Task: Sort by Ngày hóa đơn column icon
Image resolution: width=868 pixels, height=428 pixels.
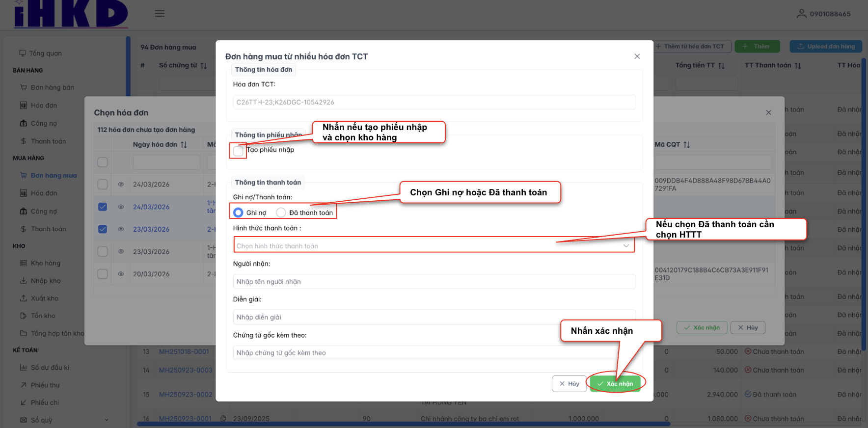Action: (x=184, y=145)
